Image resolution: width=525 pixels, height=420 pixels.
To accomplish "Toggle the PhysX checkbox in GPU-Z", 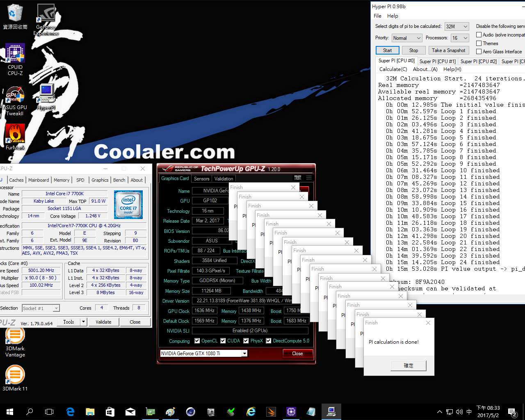I will coord(246,340).
